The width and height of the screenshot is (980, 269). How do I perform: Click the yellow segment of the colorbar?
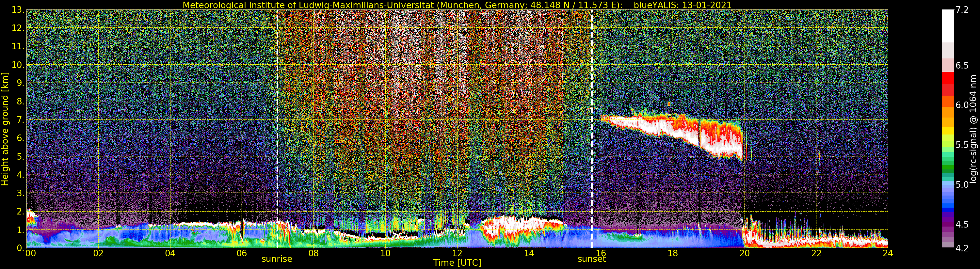point(948,131)
